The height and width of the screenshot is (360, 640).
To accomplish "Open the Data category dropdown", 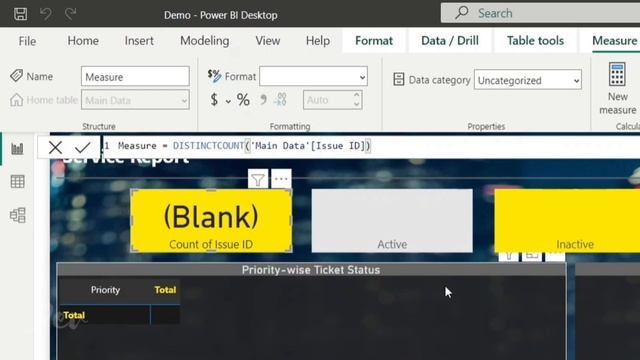I will (x=527, y=80).
